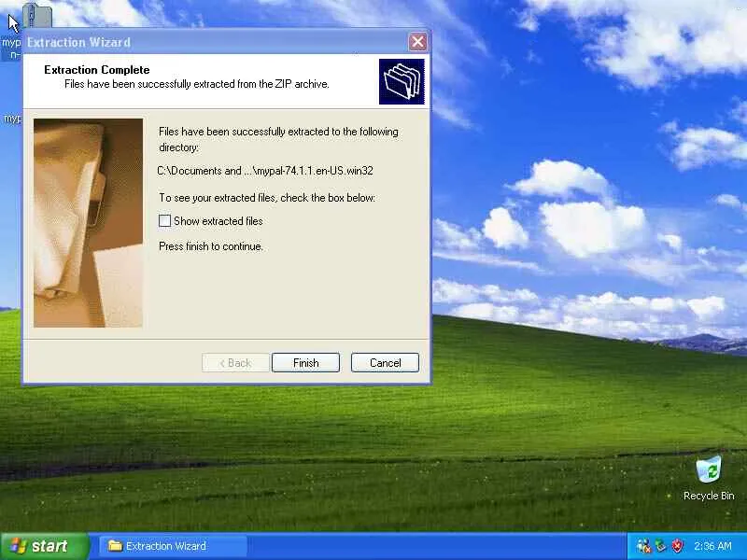Select the Extraction Wizard taskbar button
This screenshot has height=560, width=747.
(x=173, y=546)
